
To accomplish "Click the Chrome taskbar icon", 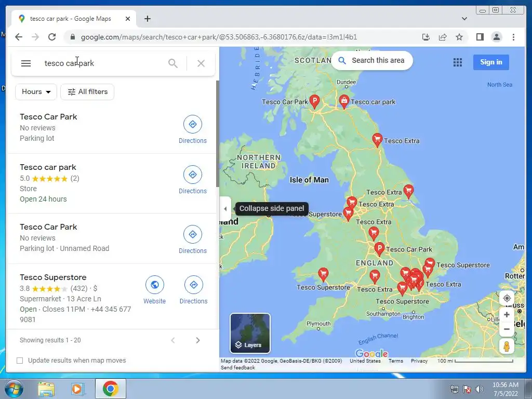I will click(x=111, y=389).
